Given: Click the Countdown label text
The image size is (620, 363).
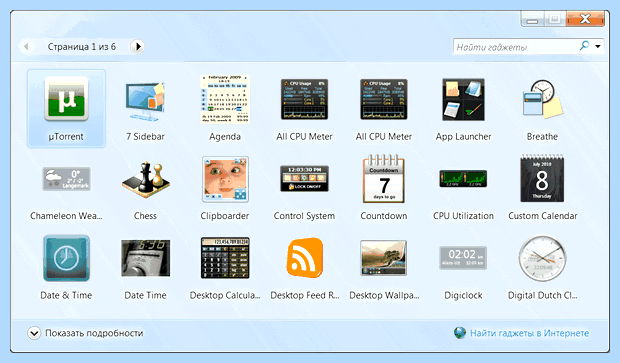Looking at the screenshot, I should (384, 216).
